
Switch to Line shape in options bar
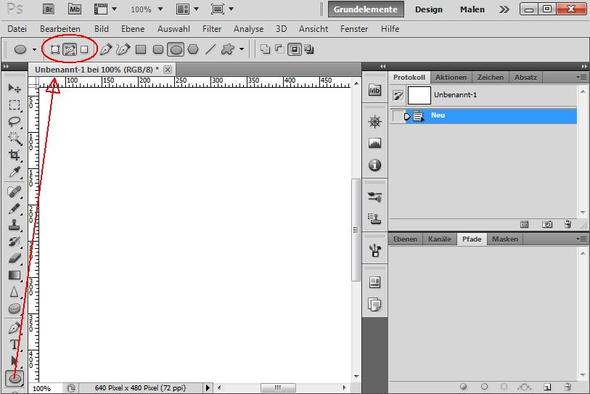(211, 49)
